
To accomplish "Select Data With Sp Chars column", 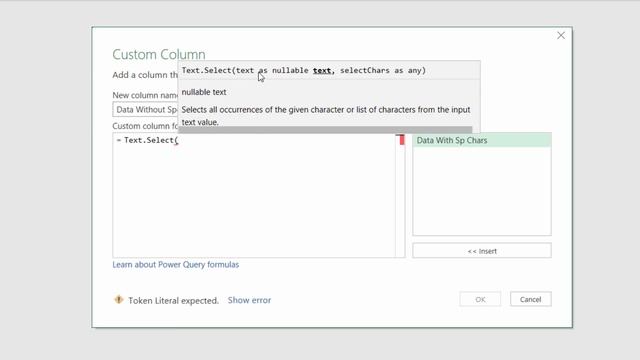I will [x=482, y=140].
